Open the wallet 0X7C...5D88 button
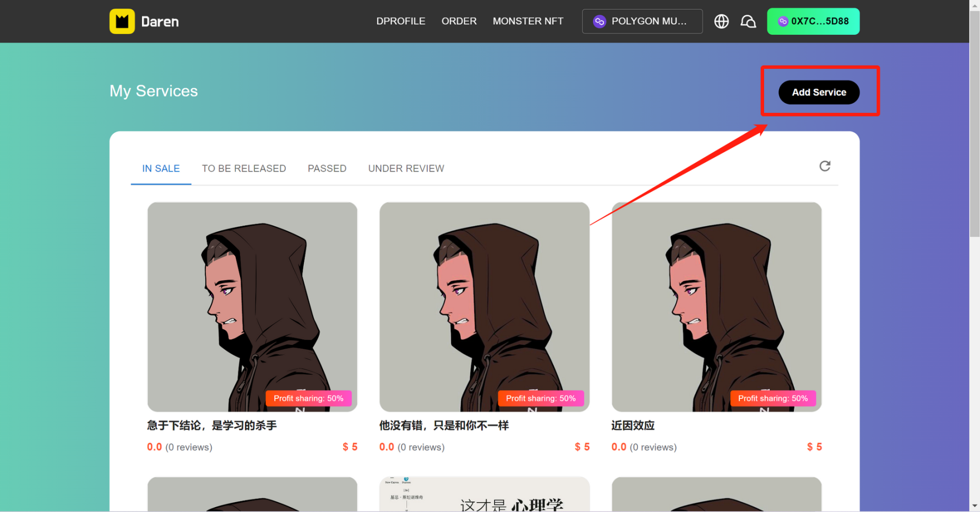This screenshot has width=980, height=512. [813, 21]
